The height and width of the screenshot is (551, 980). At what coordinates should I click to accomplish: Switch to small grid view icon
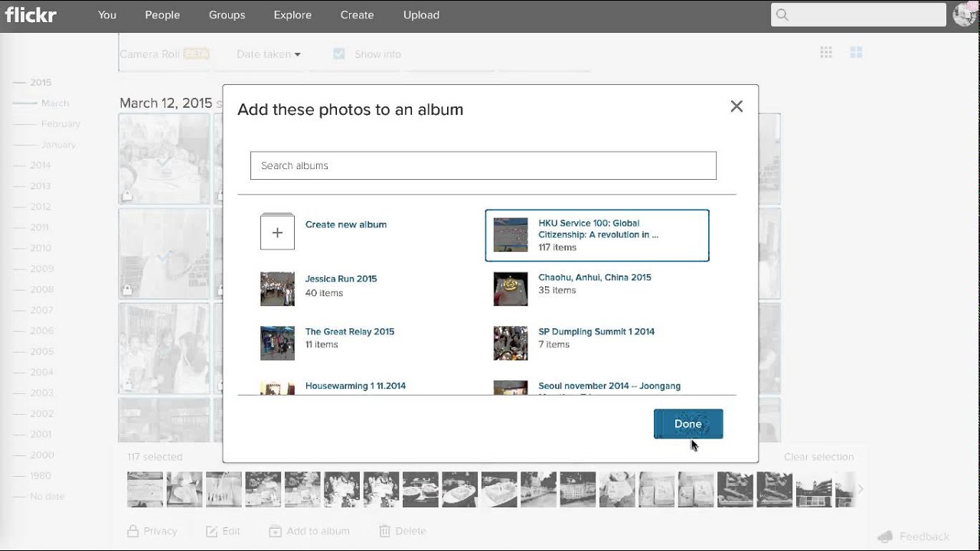(826, 52)
